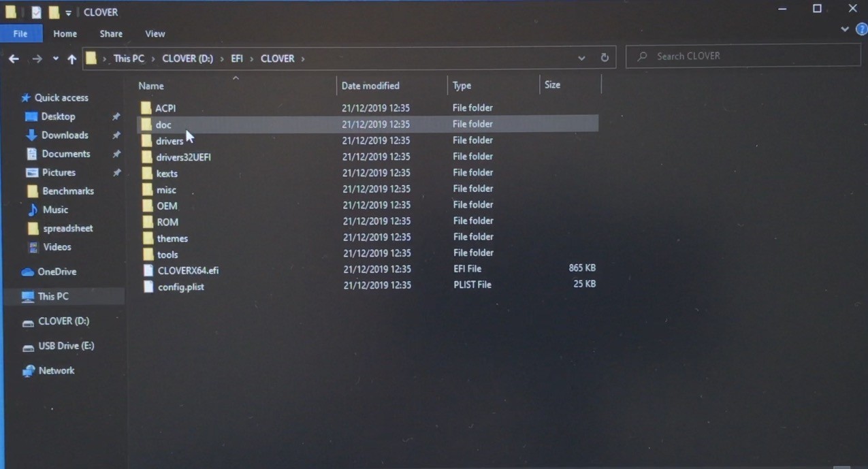Viewport: 868px width, 469px height.
Task: Select This PC in navigation pane
Action: (x=53, y=297)
